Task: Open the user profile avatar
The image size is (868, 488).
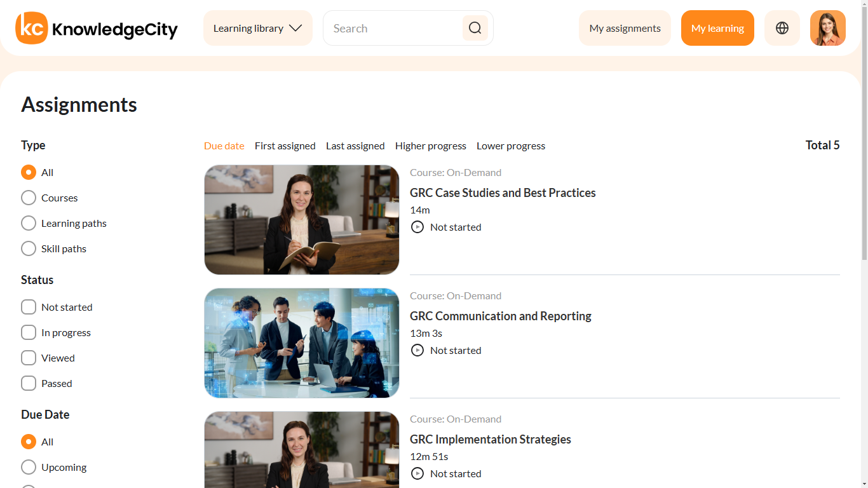Action: tap(827, 28)
